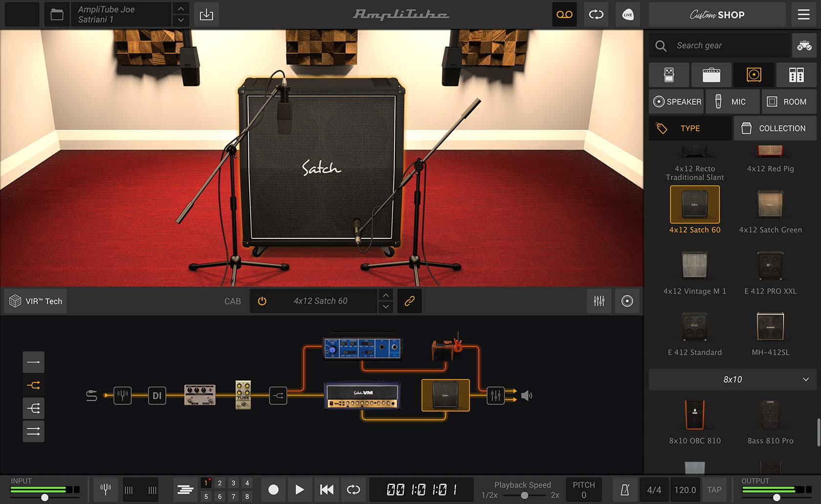
Task: Select the COLLECTION filter tab
Action: pos(775,128)
